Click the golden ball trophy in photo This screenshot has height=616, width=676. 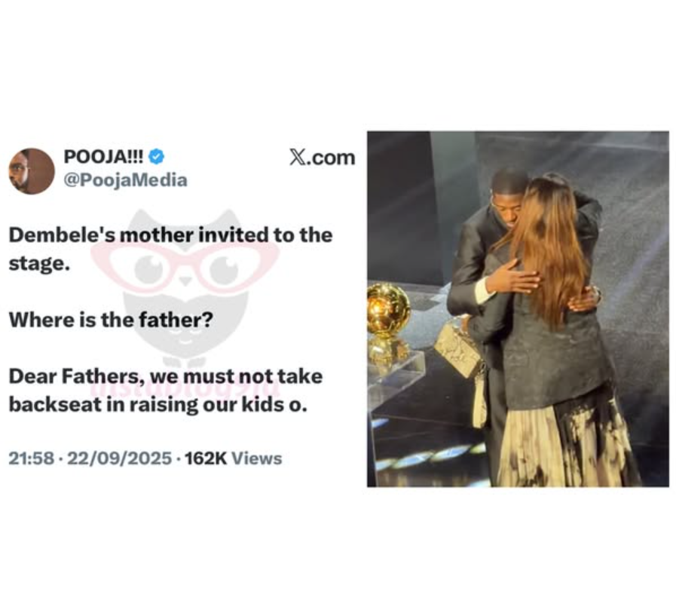click(387, 309)
